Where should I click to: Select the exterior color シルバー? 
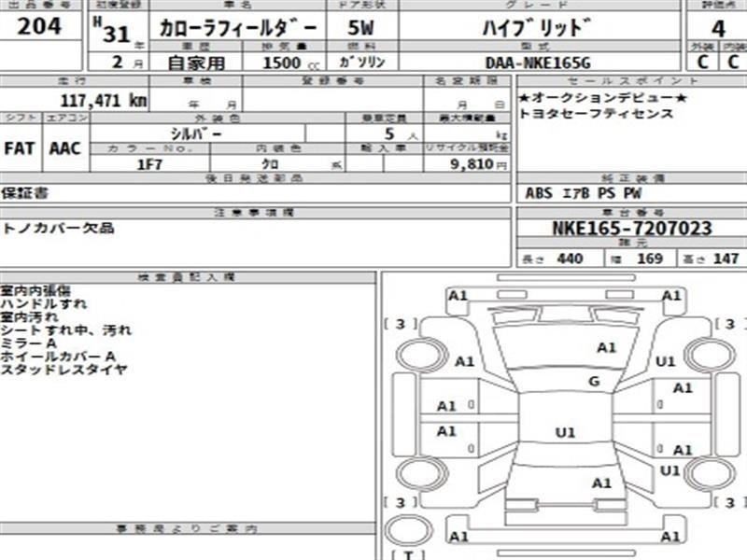pos(196,133)
